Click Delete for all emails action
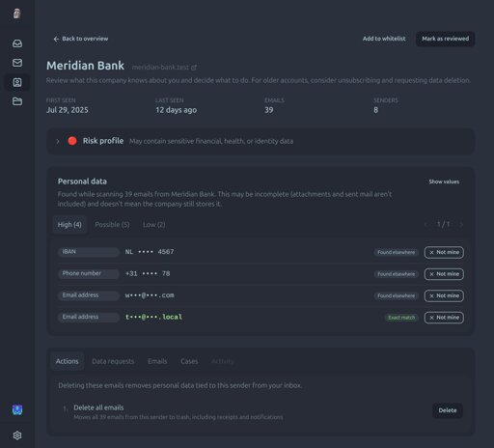This screenshot has width=494, height=448. pyautogui.click(x=448, y=410)
